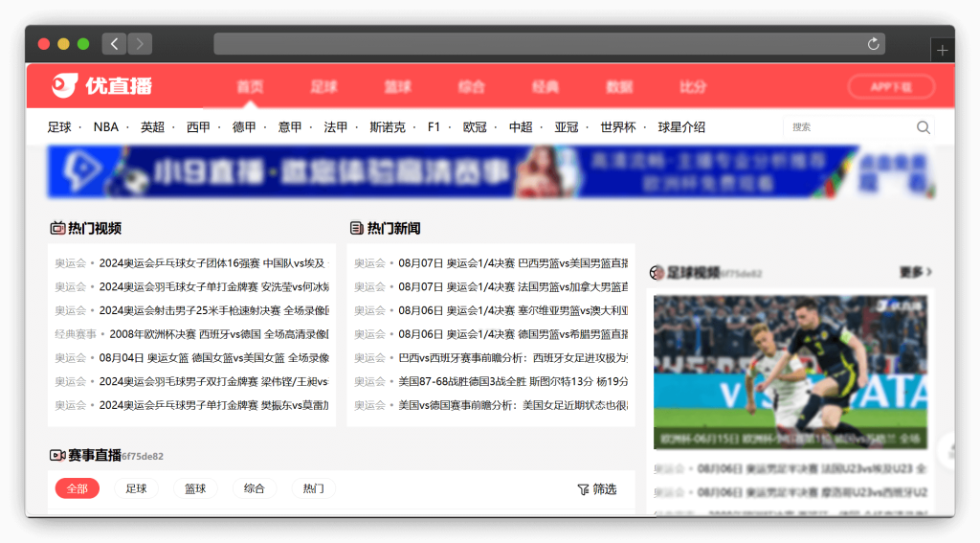Open 08月04日 奥运女篮 德国女篮vs美国女篮
Image resolution: width=980 pixels, height=543 pixels.
coord(213,358)
